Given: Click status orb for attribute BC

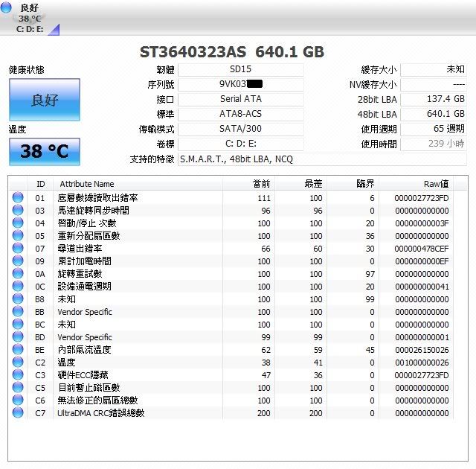Looking at the screenshot, I should coord(18,324).
